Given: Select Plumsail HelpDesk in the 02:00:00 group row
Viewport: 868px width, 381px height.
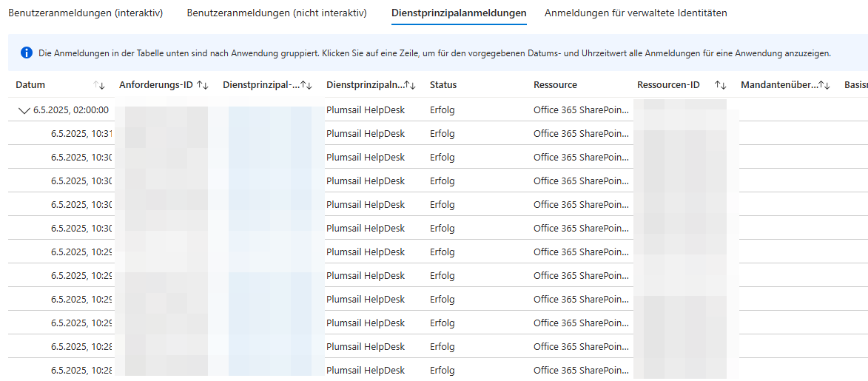Looking at the screenshot, I should click(x=366, y=110).
